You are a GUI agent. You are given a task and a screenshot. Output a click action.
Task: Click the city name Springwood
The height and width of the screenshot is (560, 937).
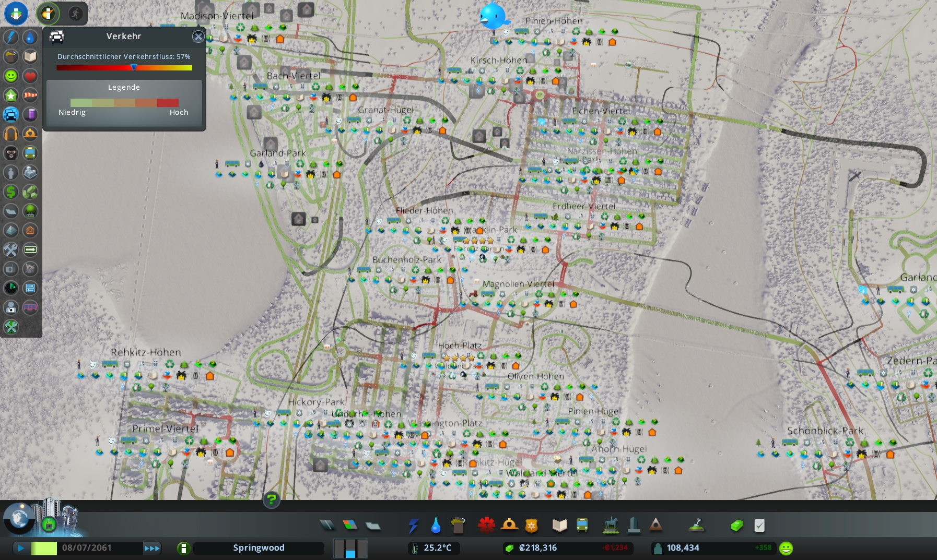pyautogui.click(x=259, y=548)
